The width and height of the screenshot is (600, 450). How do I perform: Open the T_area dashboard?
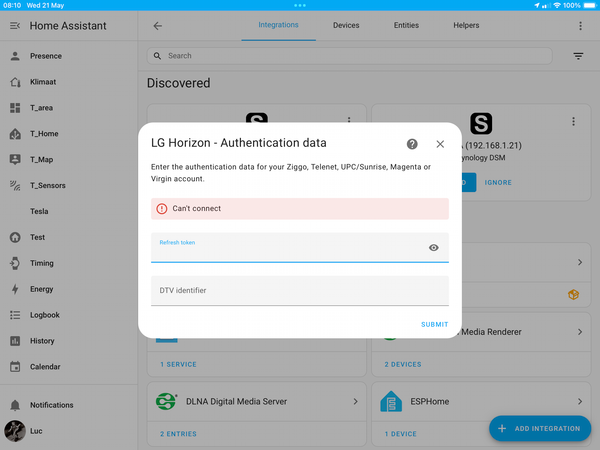68,108
